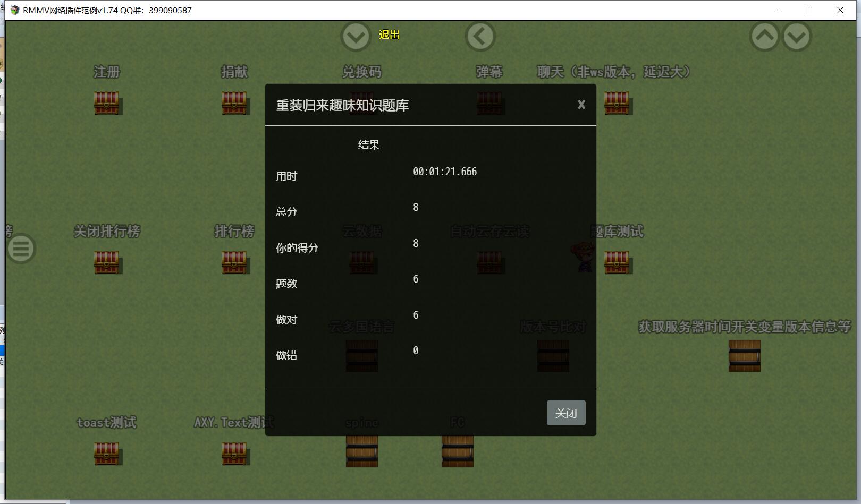The width and height of the screenshot is (861, 504).
Task: Click the barrel under spine
Action: pos(362,451)
